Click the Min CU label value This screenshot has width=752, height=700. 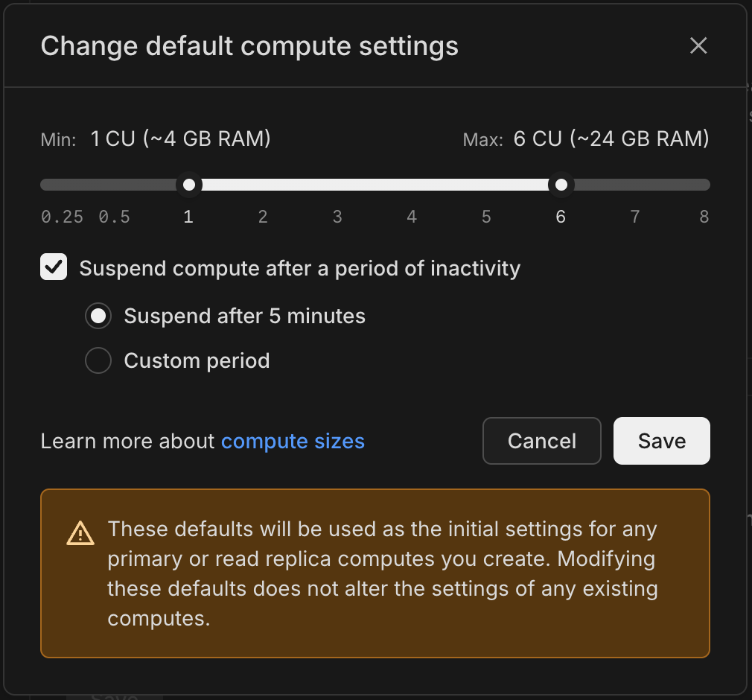pyautogui.click(x=180, y=139)
